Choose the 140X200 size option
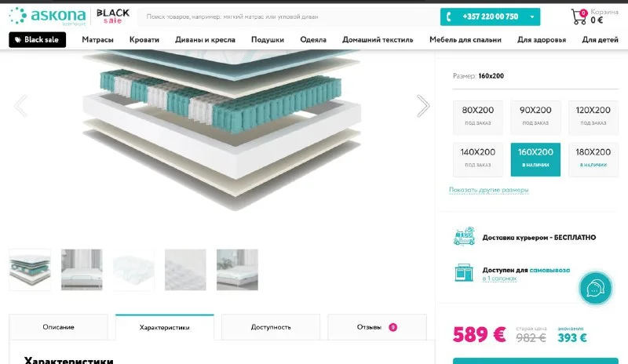 coord(478,159)
